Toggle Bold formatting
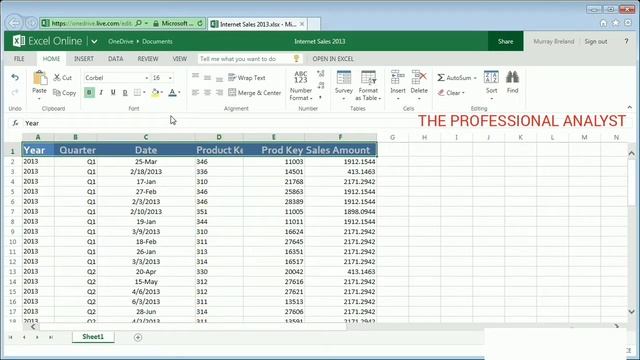Image resolution: width=640 pixels, height=360 pixels. click(89, 93)
